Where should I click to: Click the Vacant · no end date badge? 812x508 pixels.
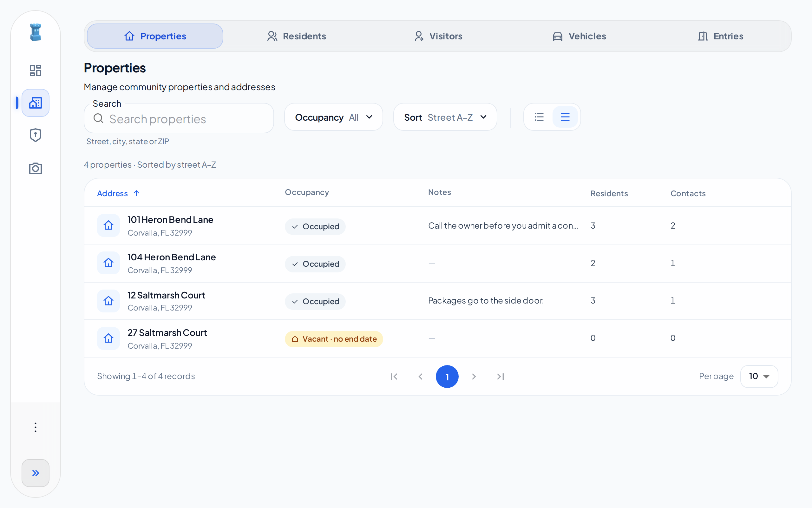click(334, 339)
